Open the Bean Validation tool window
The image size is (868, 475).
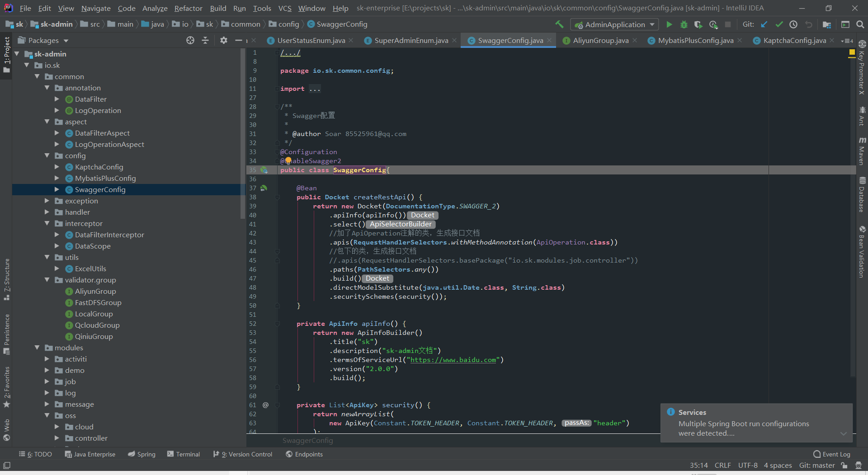click(x=862, y=252)
